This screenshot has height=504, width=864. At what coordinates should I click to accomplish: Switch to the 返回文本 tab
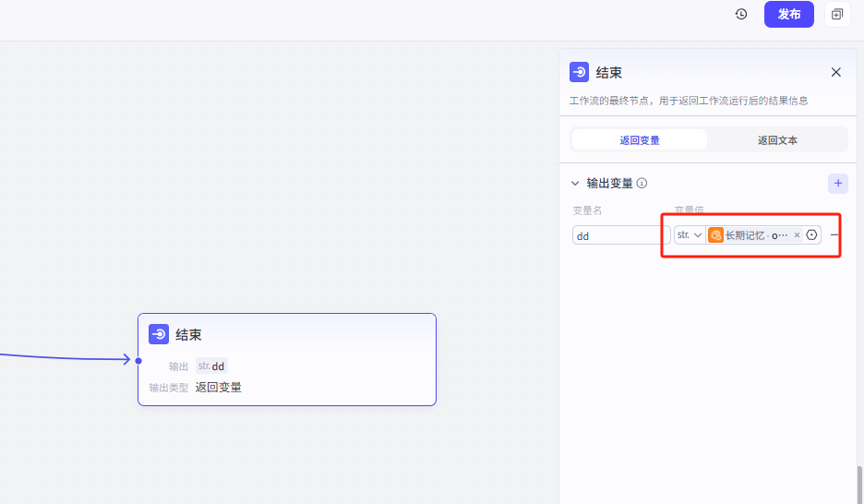(x=777, y=140)
